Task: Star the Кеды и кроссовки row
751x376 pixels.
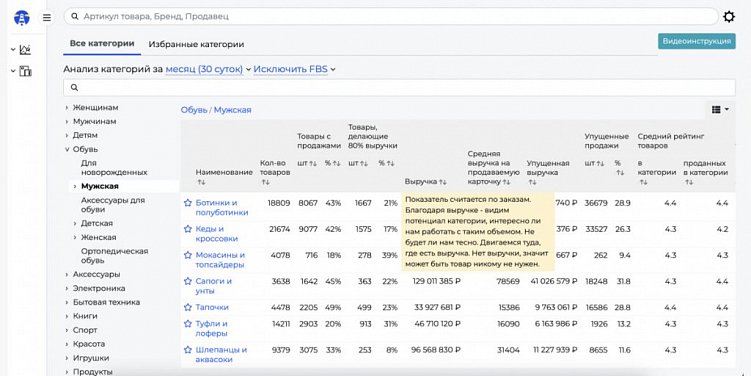Action: click(x=188, y=229)
